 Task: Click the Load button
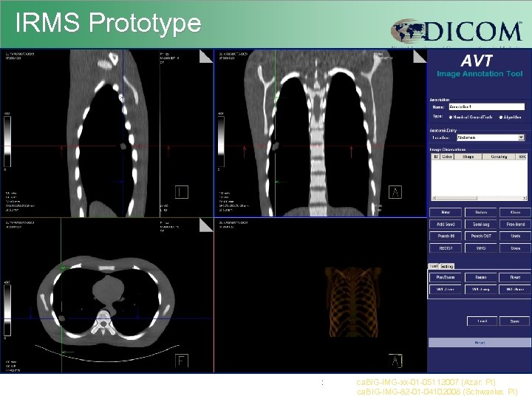[x=482, y=321]
